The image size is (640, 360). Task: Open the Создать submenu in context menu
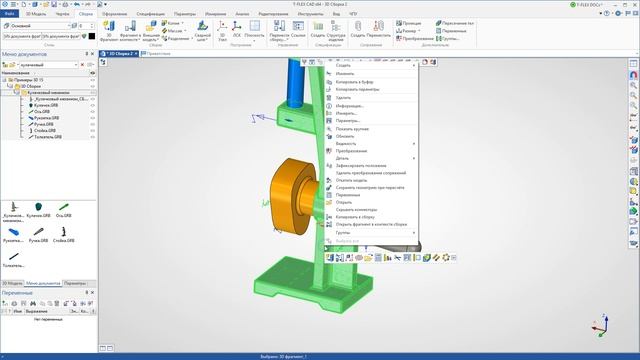(x=371, y=66)
